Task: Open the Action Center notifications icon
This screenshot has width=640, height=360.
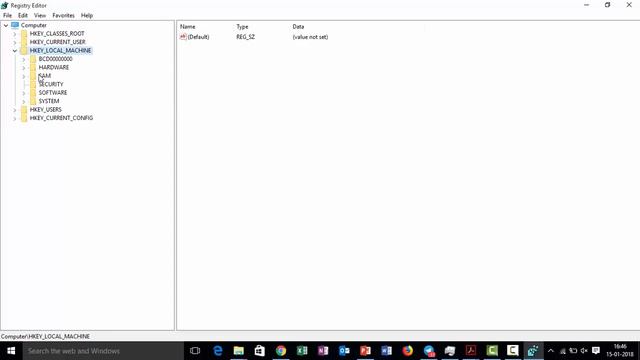Action: point(596,351)
